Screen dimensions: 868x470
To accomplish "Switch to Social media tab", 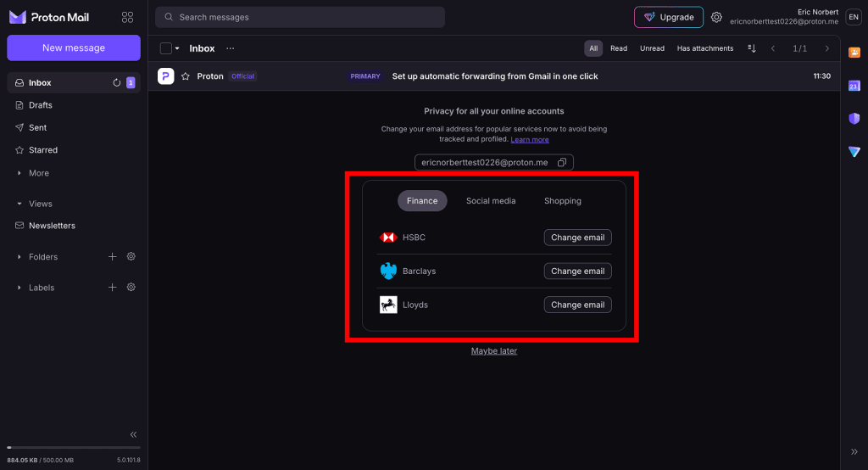I will [x=491, y=200].
